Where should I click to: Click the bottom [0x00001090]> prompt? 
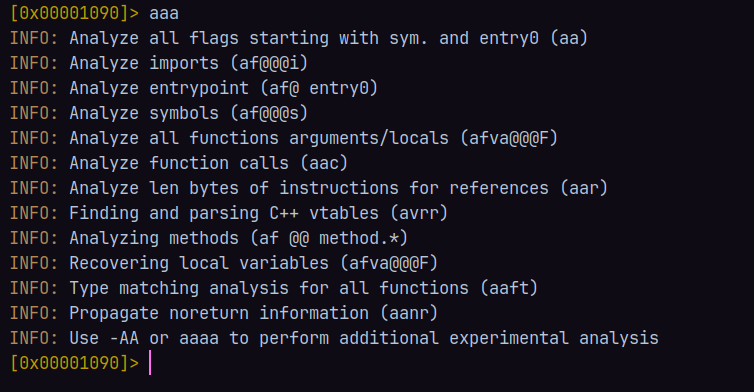(75, 363)
